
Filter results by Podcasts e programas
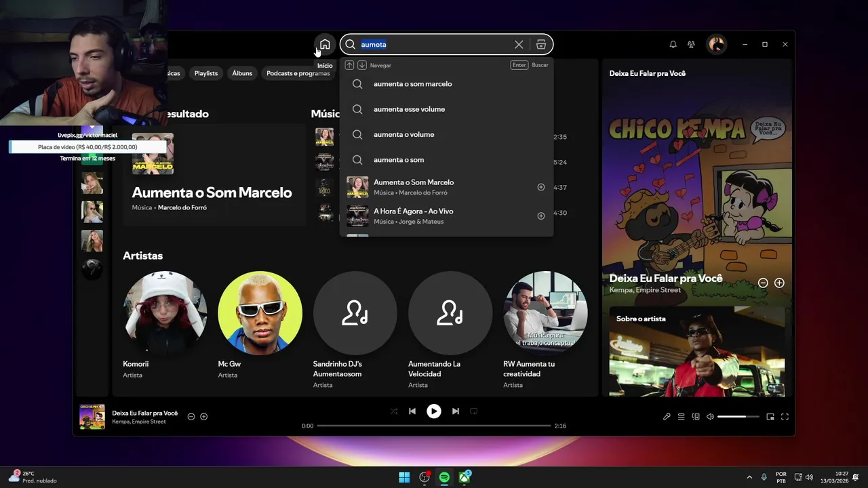[298, 73]
